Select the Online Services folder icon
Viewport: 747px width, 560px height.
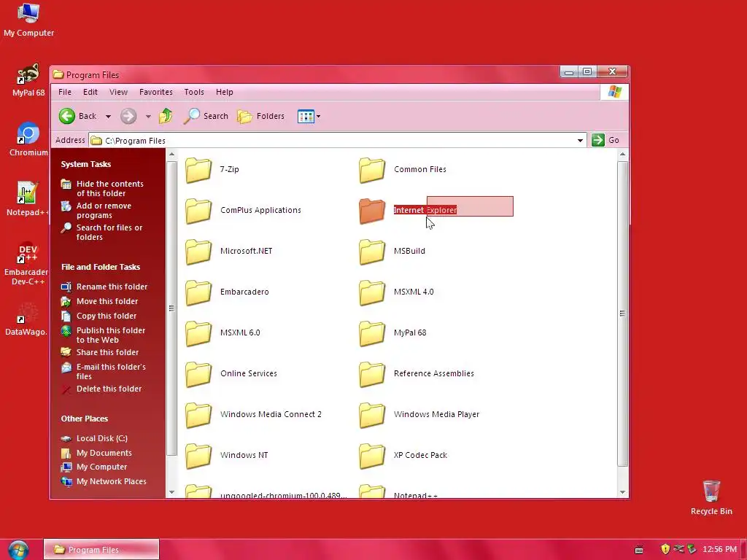198,374
